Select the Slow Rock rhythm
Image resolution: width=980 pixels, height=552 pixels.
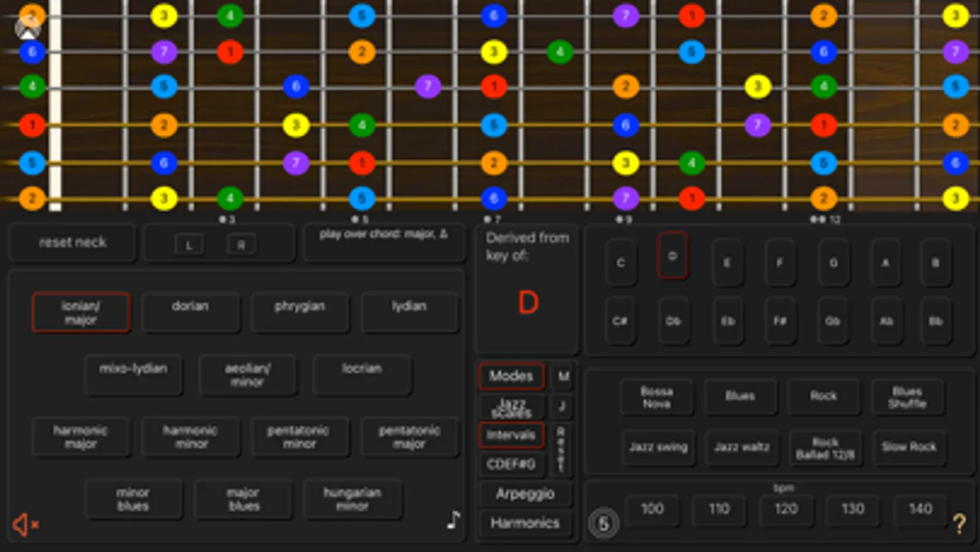pyautogui.click(x=909, y=447)
